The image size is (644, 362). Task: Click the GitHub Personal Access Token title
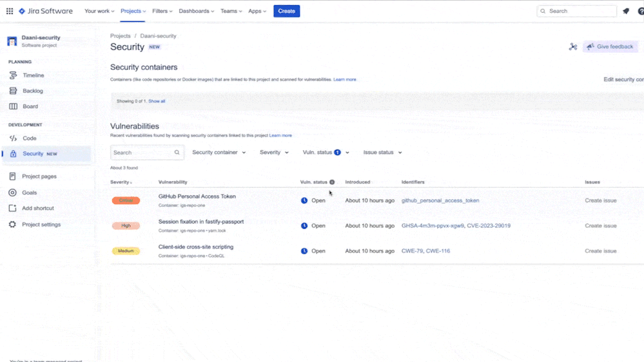click(197, 196)
